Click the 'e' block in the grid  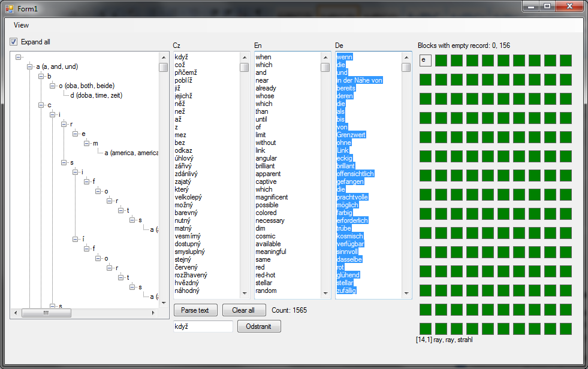click(425, 61)
